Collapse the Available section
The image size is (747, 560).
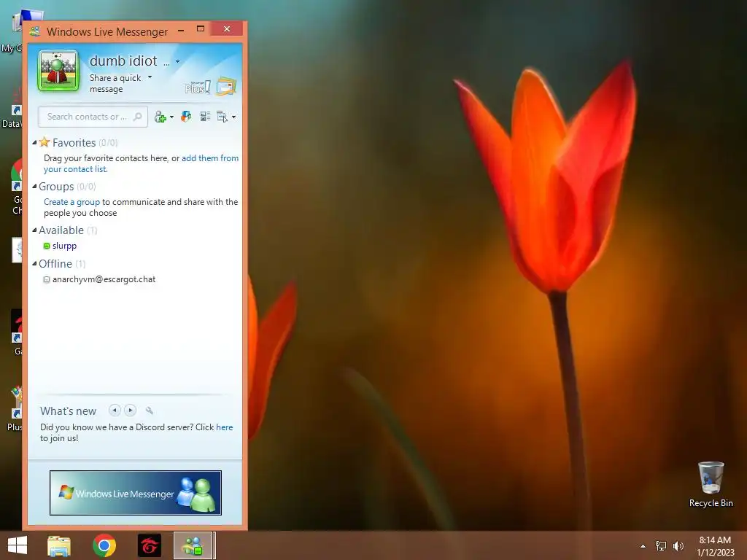[34, 230]
